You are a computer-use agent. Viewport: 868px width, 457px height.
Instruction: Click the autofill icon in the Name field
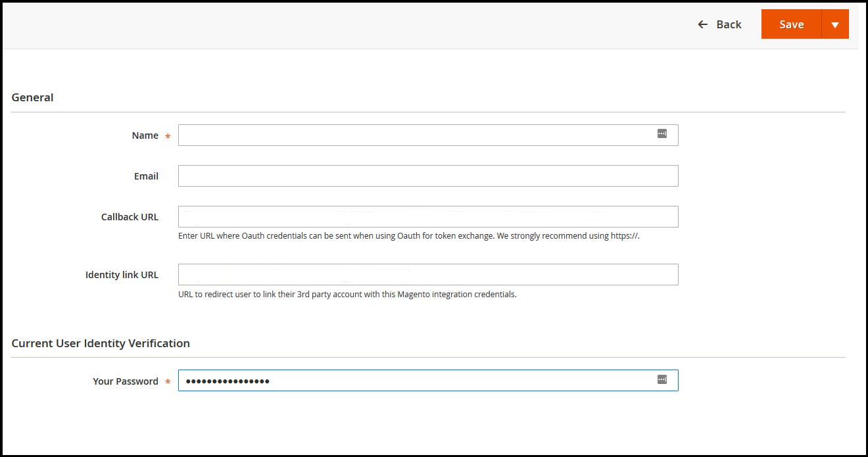click(x=662, y=134)
